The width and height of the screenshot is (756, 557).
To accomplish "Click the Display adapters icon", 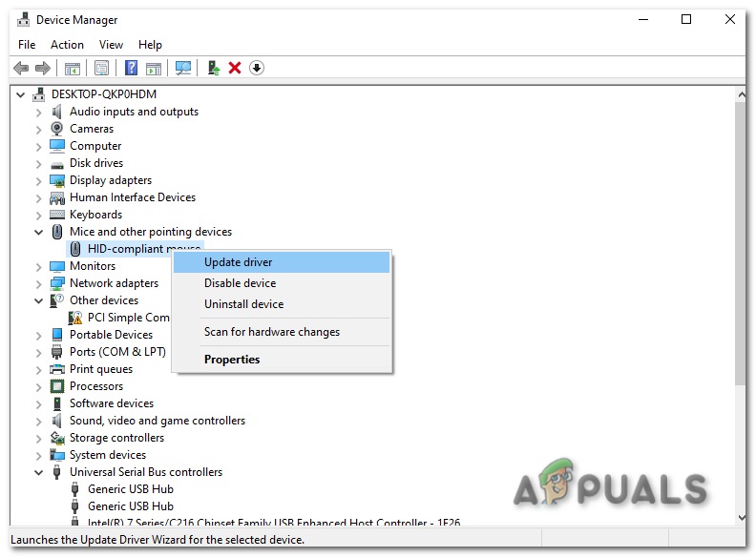I will tap(57, 180).
